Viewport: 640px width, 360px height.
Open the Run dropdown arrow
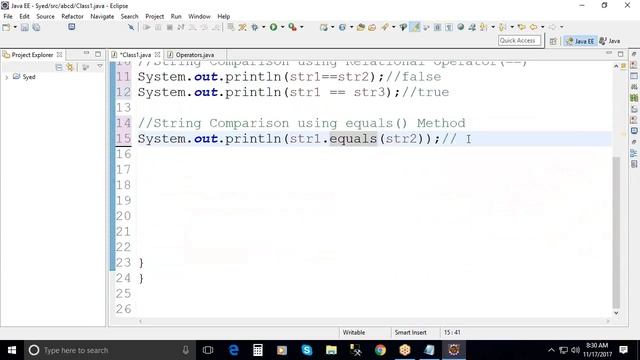282,27
